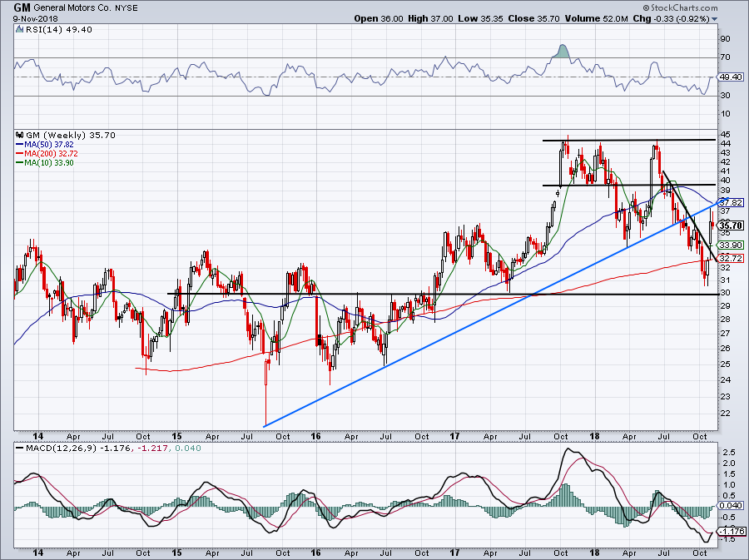Image resolution: width=749 pixels, height=560 pixels.
Task: Click the 49.40 RSI value tag on right axis
Action: tap(731, 77)
